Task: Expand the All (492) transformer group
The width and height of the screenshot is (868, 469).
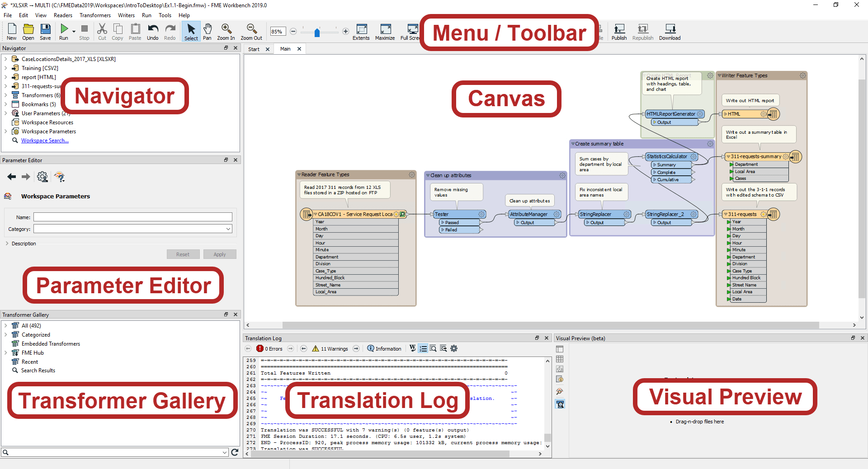Action: 6,325
